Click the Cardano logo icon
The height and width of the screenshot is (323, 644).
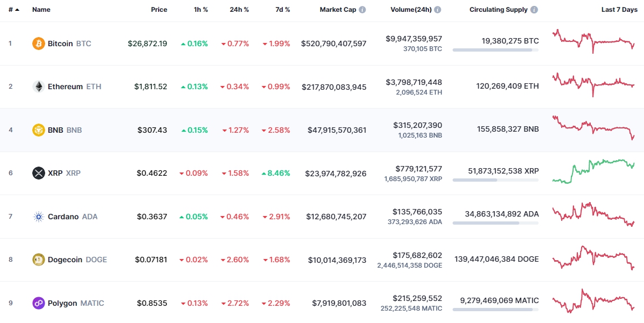[x=39, y=217]
